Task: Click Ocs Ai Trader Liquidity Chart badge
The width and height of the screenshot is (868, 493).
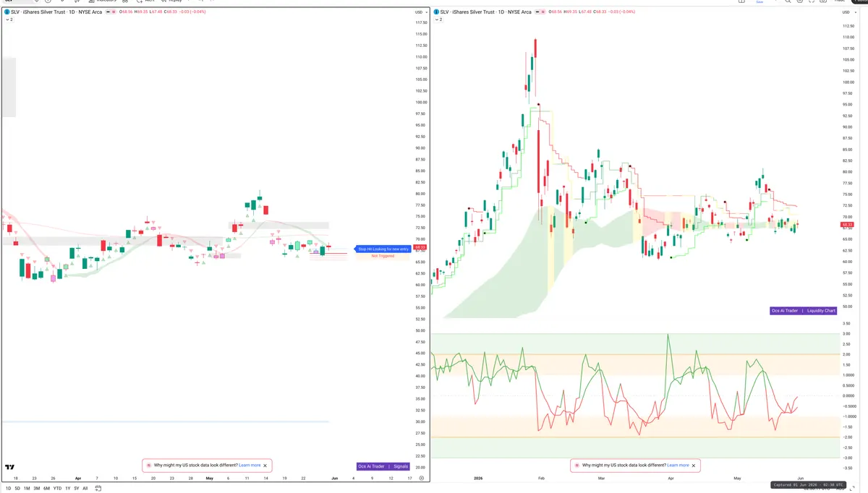Action: point(804,311)
